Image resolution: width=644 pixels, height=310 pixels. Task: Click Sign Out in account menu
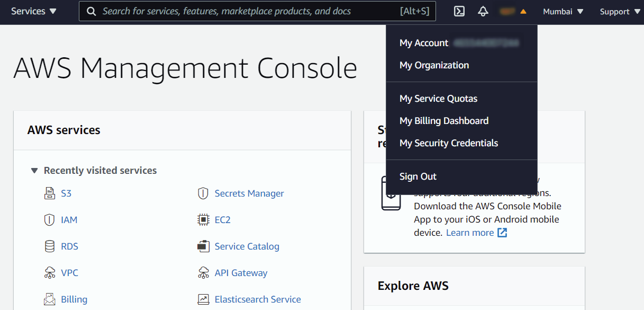click(x=418, y=176)
